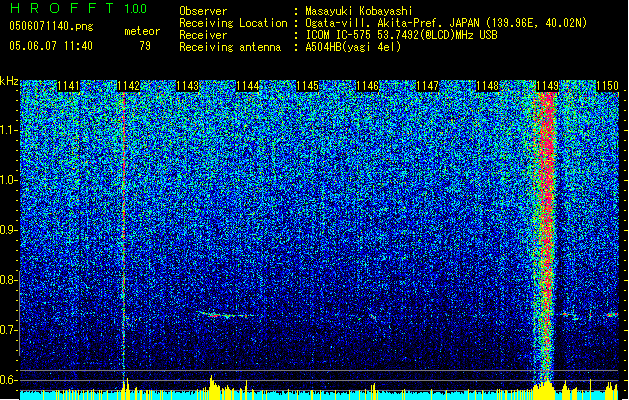Click the horizontal meteor echo trace under the 1143–1144 markers

pos(228,315)
